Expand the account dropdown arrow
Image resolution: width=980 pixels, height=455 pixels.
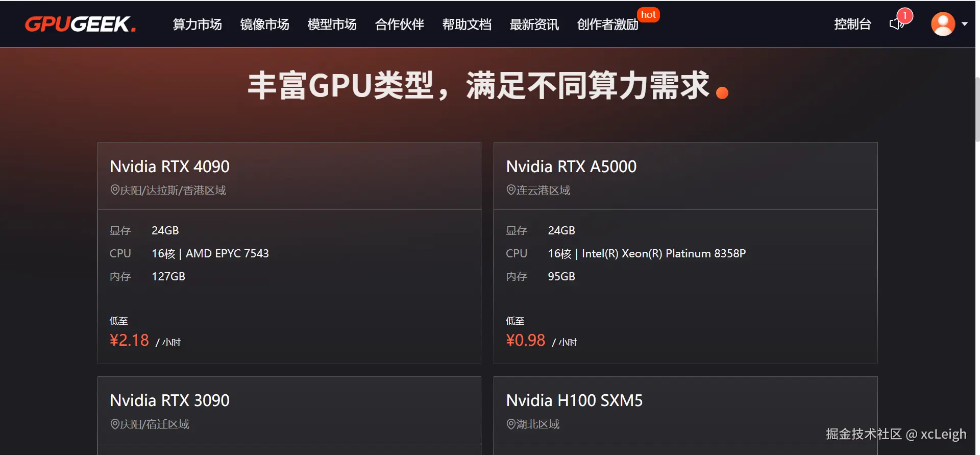[x=965, y=24]
